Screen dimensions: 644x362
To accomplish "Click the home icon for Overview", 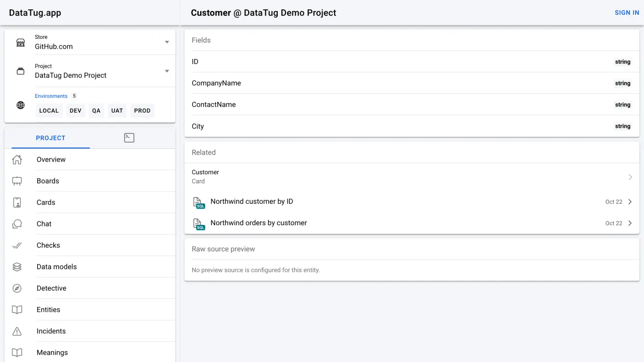I will coord(17,160).
